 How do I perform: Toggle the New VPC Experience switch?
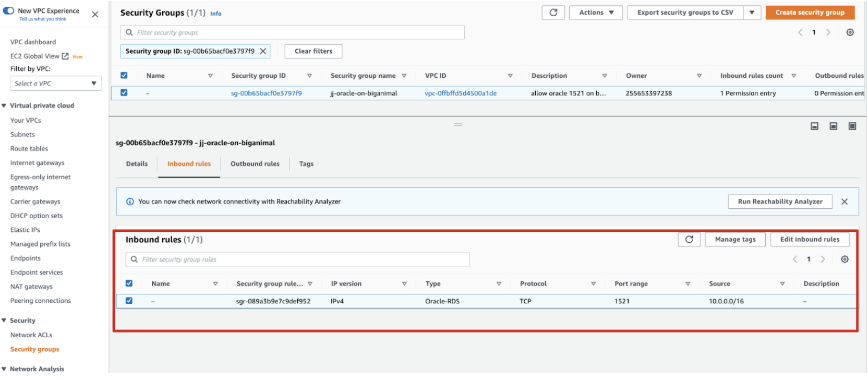8,10
